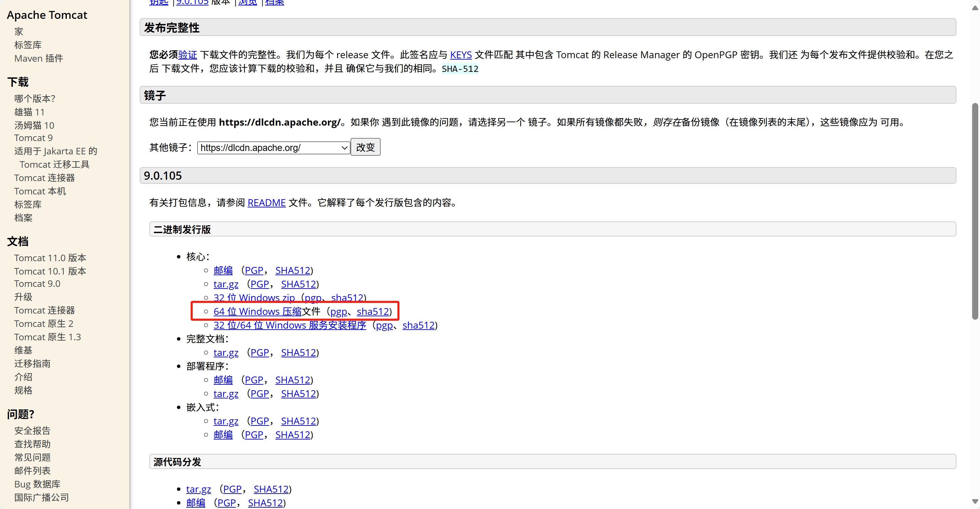Open the 验证 verification link

188,55
